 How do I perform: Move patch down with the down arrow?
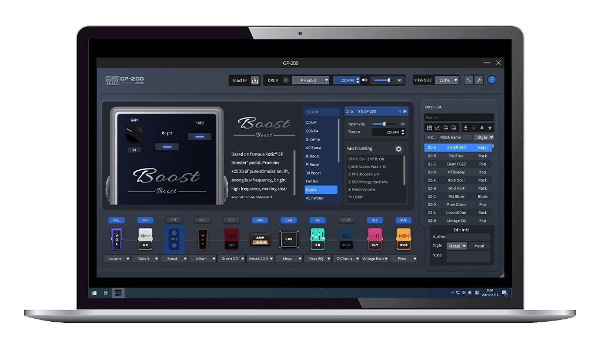click(x=481, y=128)
